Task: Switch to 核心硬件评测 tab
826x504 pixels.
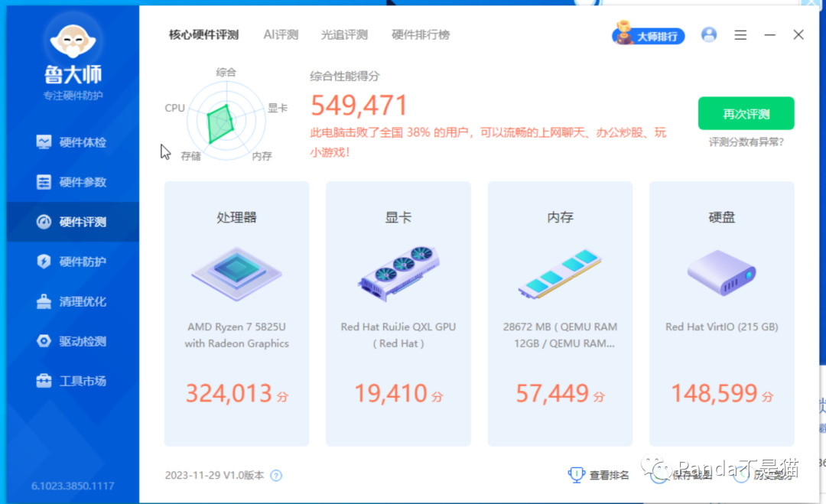Action: click(x=204, y=34)
